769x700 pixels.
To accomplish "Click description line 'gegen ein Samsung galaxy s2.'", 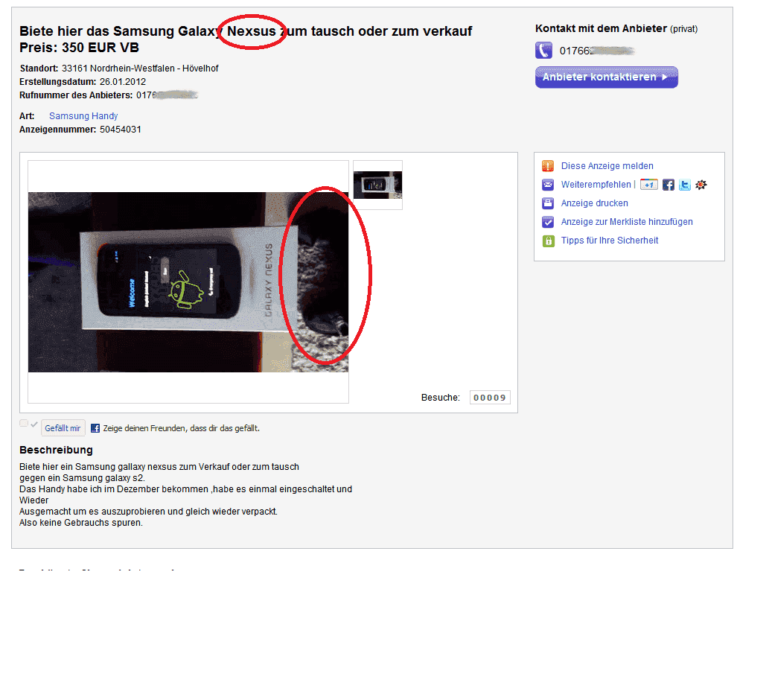I will click(x=82, y=478).
